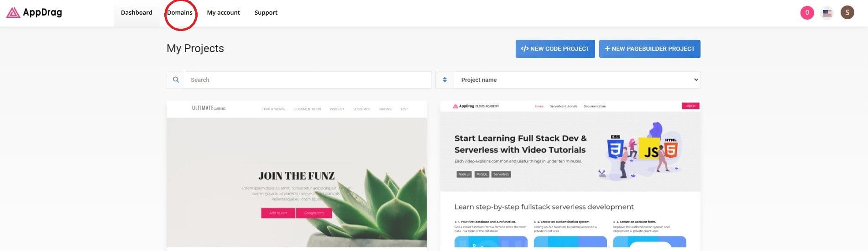Click the New Code Project button
This screenshot has height=251, width=868.
click(555, 49)
